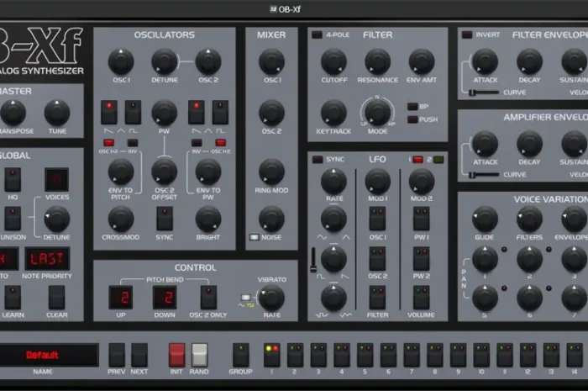This screenshot has width=588, height=391.
Task: Enable the BP filter switch
Action: [412, 107]
